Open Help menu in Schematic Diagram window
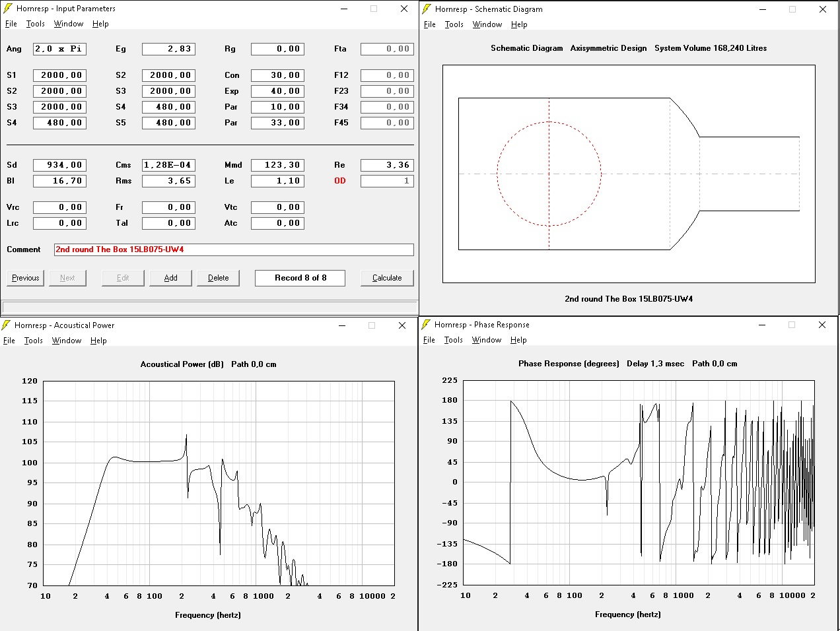The width and height of the screenshot is (840, 631). pos(519,24)
